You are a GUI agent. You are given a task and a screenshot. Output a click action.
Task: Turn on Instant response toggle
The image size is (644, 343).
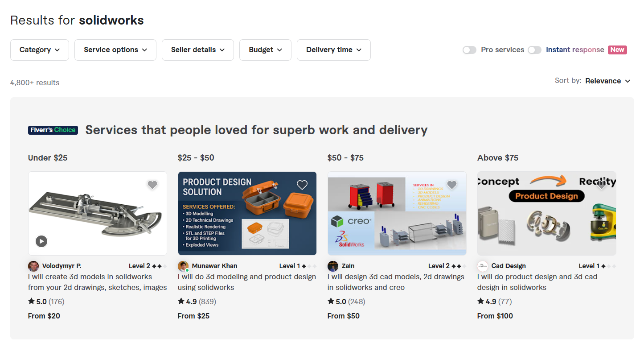point(534,50)
